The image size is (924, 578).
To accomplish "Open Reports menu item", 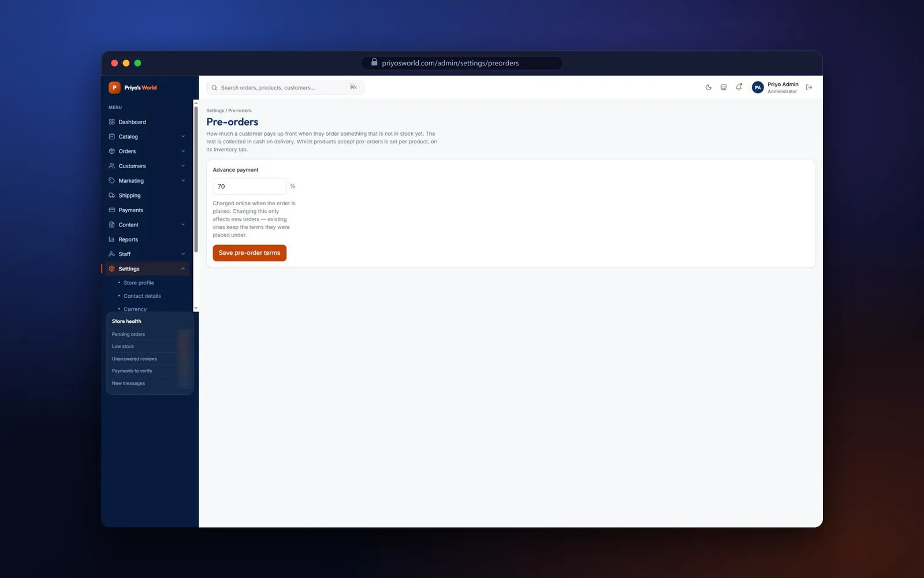I will click(148, 239).
